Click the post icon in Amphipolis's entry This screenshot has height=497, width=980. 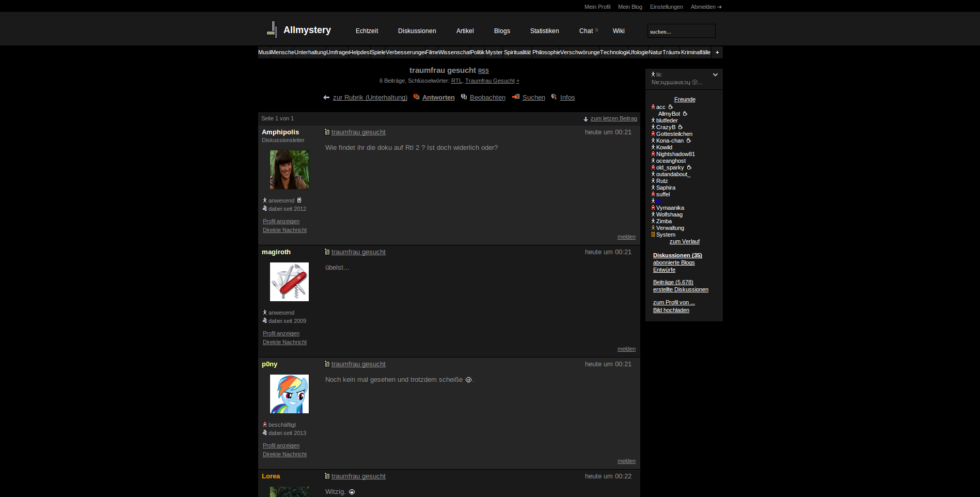pyautogui.click(x=327, y=132)
